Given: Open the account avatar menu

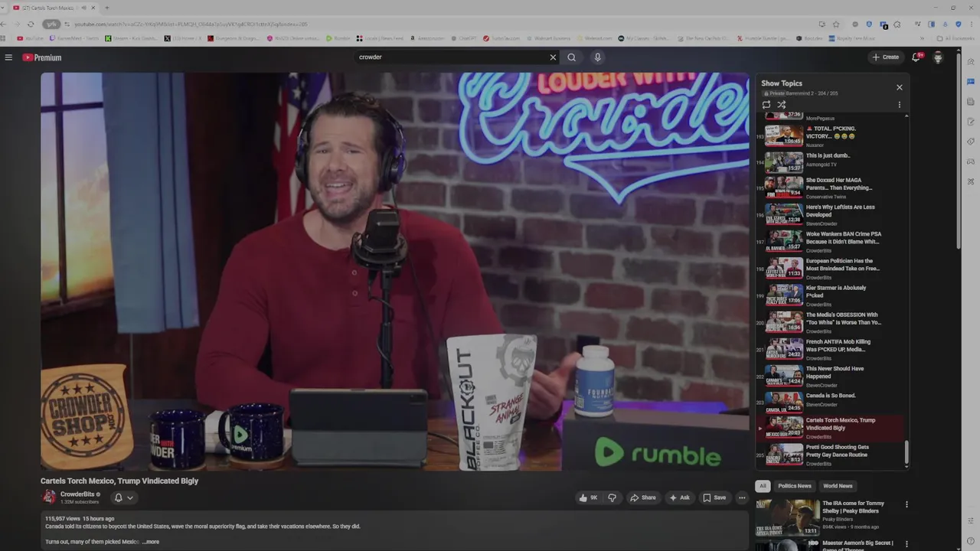Looking at the screenshot, I should tap(938, 57).
